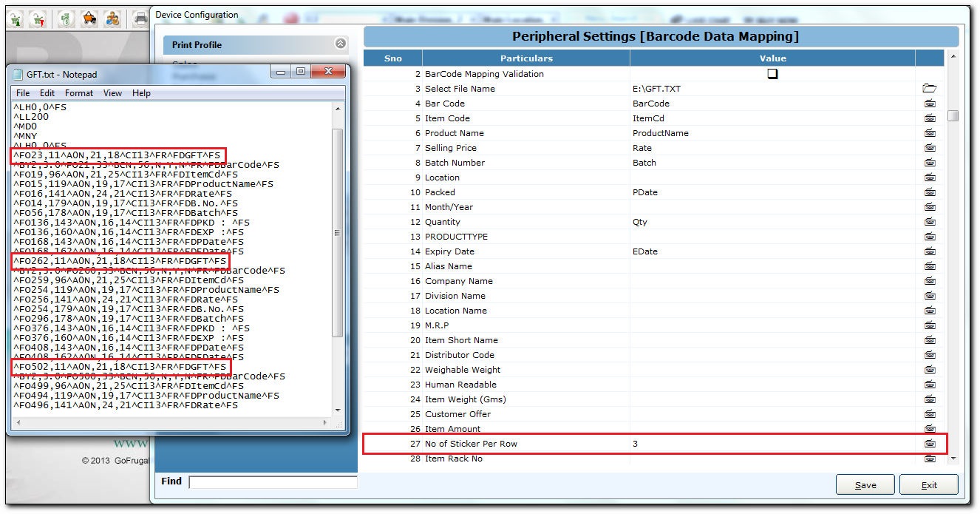Click keyboard icon in No of Sticker Per Row
980x514 pixels.
tap(930, 444)
